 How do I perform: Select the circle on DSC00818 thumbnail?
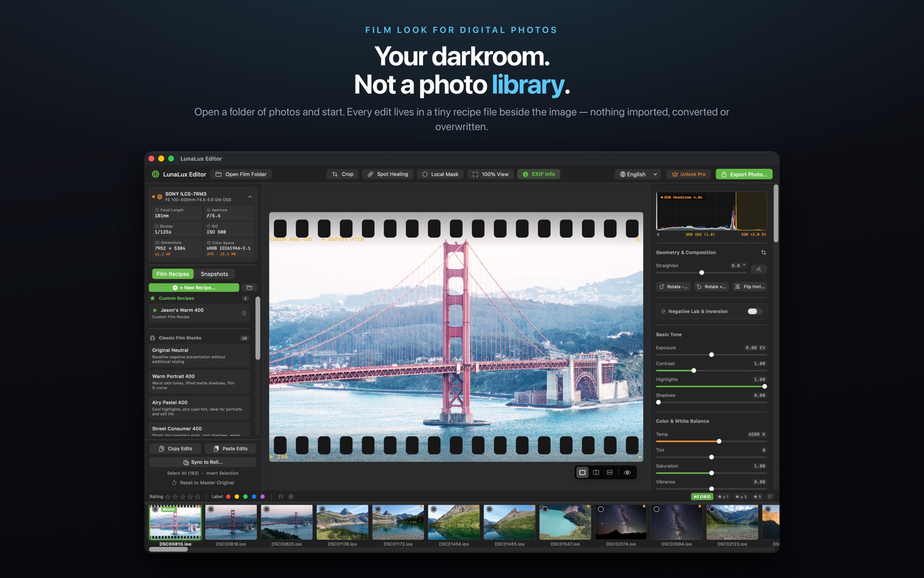click(211, 509)
